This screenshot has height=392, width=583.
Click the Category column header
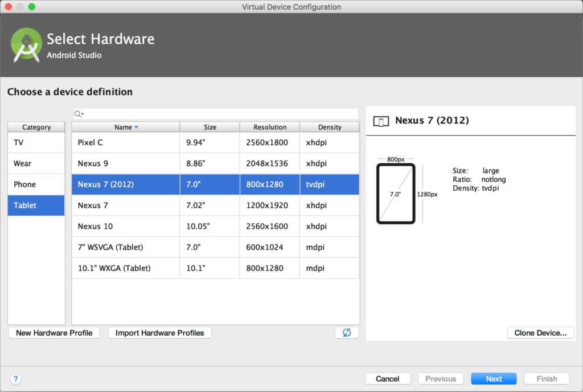(x=36, y=127)
